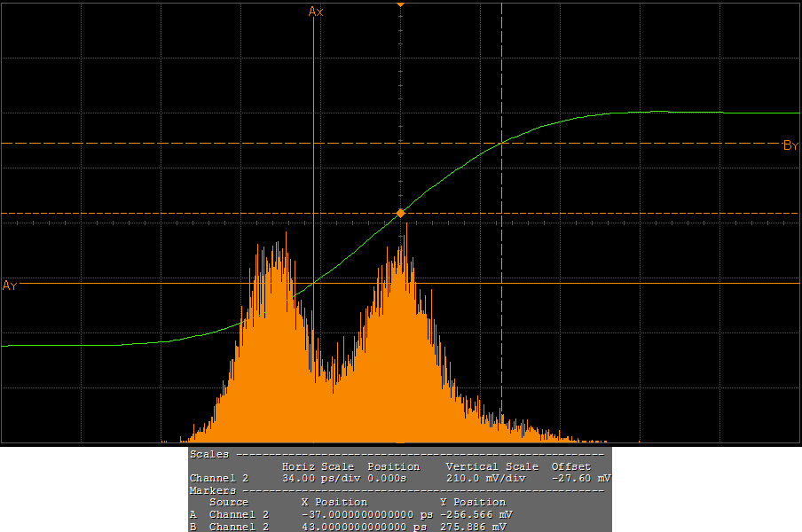Select the orange diamond on the waveform
The image size is (802, 532).
coord(401,214)
